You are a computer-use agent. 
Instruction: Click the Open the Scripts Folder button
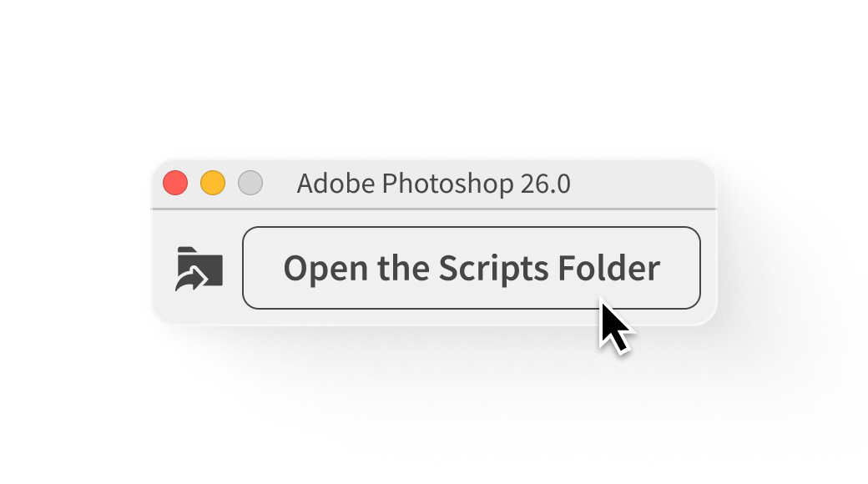[x=471, y=268]
